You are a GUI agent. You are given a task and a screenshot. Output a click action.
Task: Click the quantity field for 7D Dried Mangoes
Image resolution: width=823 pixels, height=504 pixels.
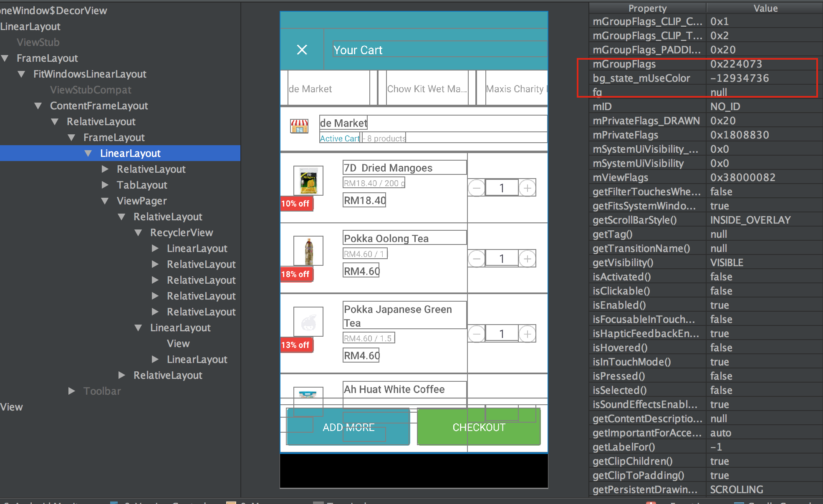(x=502, y=188)
